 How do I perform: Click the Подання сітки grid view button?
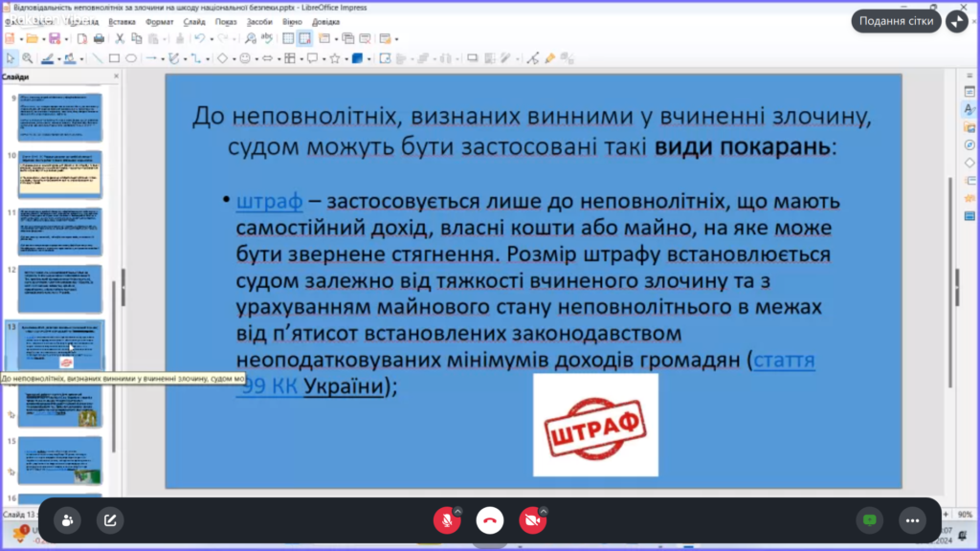click(x=895, y=21)
